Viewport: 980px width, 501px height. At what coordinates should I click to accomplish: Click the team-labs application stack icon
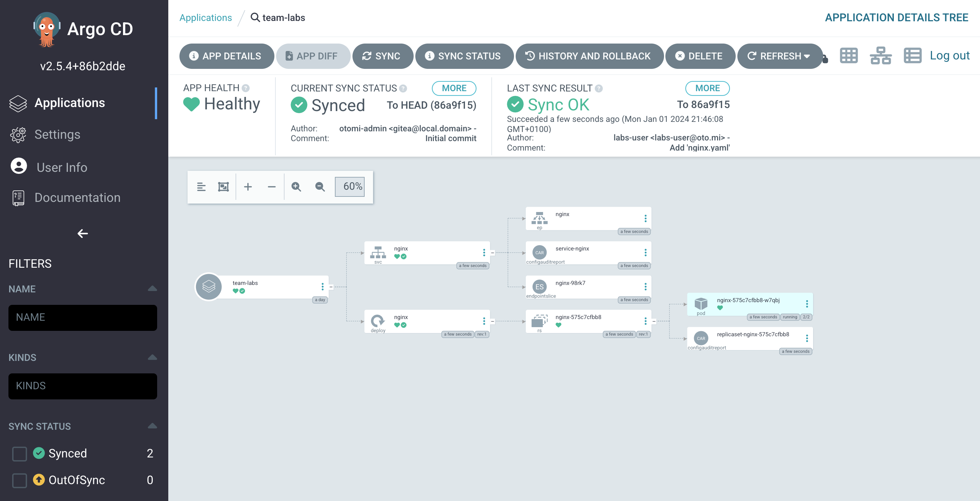click(209, 287)
